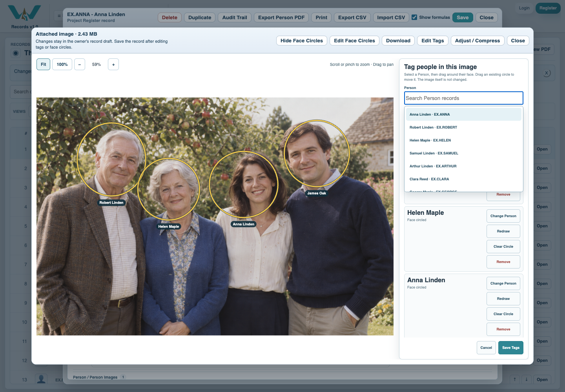The image size is (565, 392).
Task: Remove the Helen Maple tag
Action: [503, 262]
